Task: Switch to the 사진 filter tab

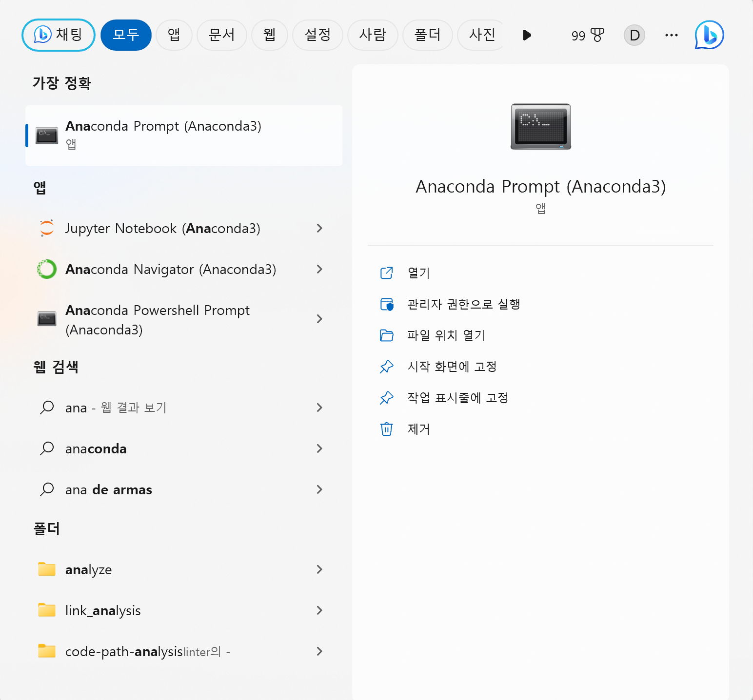Action: coord(481,35)
